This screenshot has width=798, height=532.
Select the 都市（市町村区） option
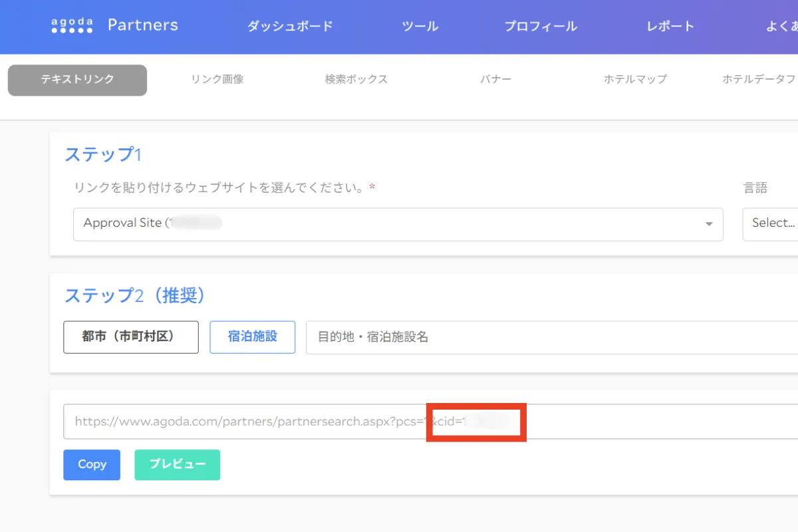130,337
